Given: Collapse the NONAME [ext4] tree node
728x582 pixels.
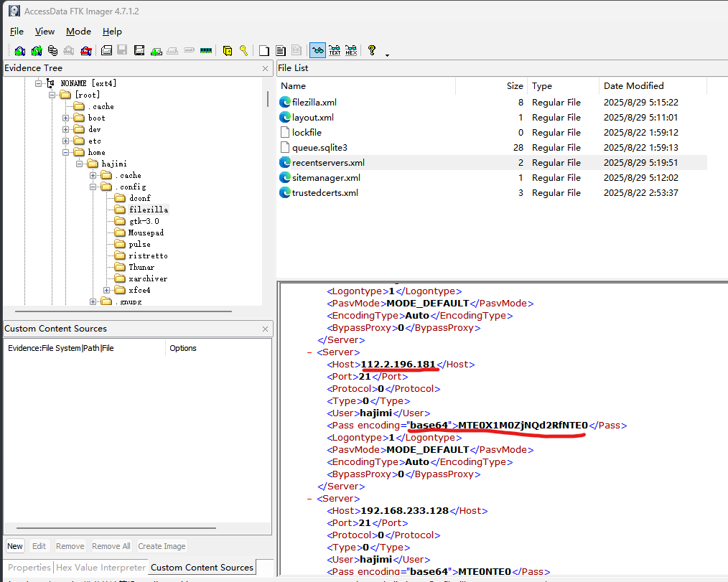Looking at the screenshot, I should pyautogui.click(x=38, y=83).
